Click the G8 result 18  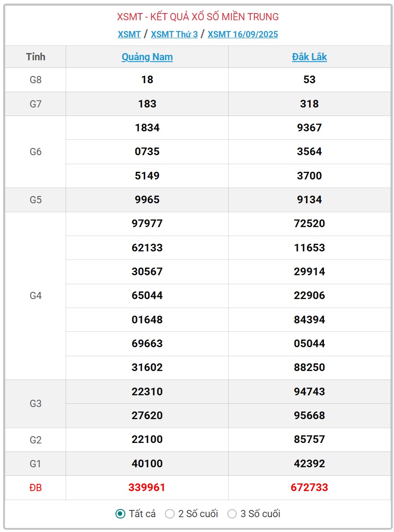(147, 80)
